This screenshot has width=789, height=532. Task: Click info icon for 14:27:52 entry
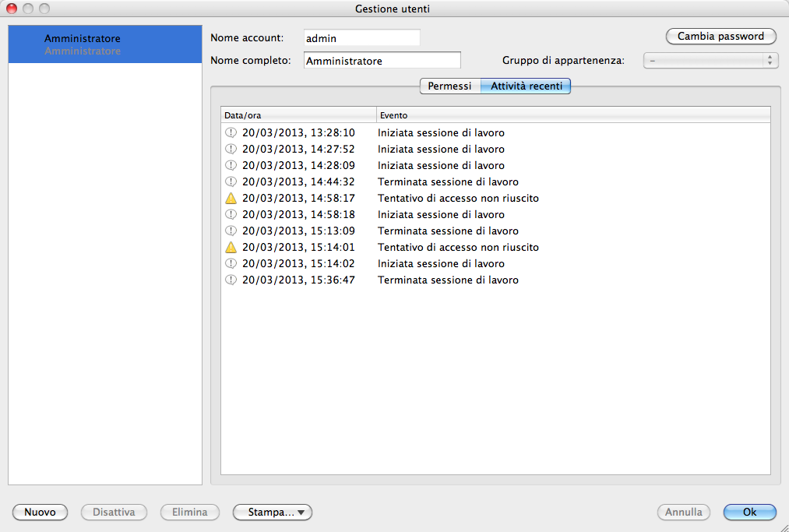click(x=231, y=150)
